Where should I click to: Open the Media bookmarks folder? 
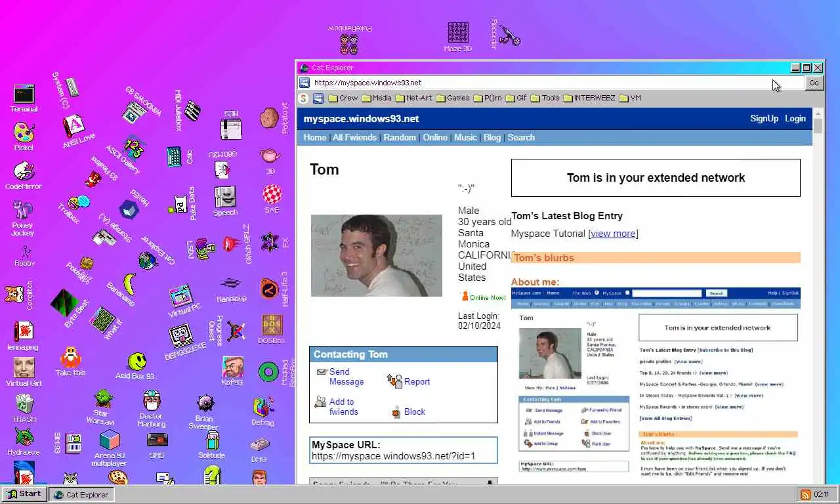point(376,98)
